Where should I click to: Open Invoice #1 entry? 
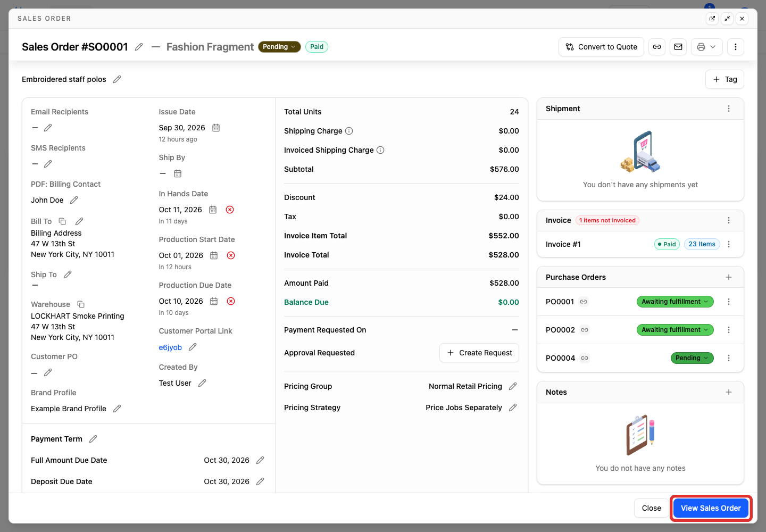563,244
